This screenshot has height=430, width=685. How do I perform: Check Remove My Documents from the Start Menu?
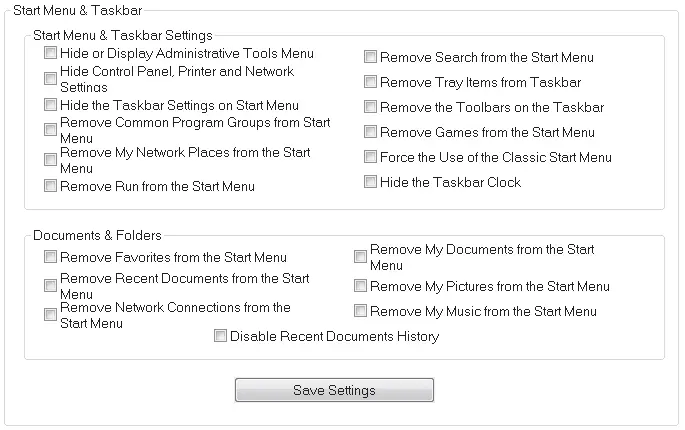(361, 257)
